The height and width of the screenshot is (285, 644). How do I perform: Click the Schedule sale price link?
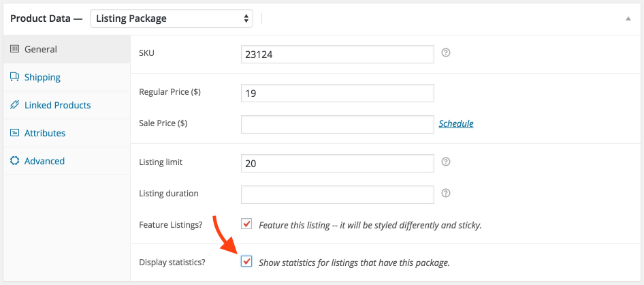[456, 123]
